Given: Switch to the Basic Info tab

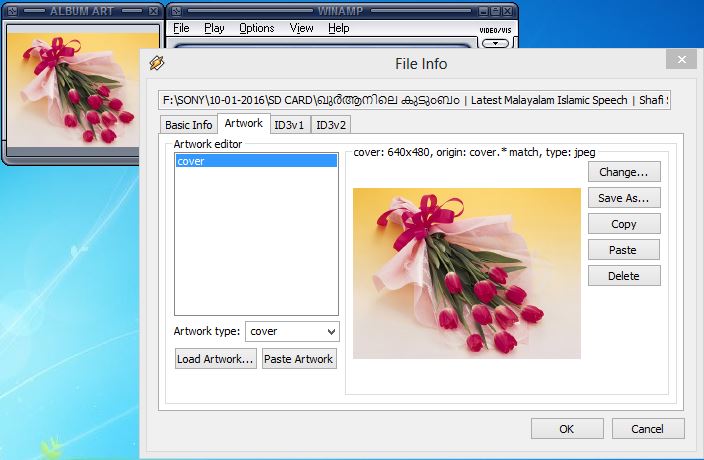Looking at the screenshot, I should coord(189,125).
